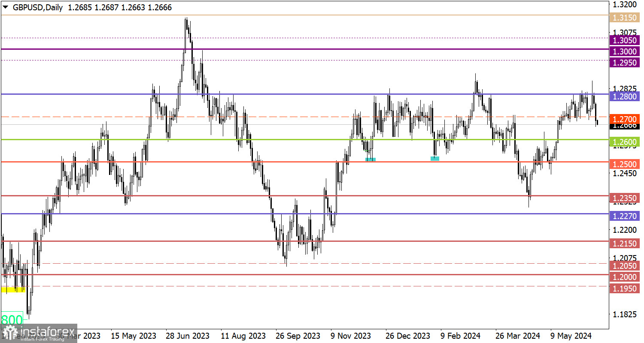
Task: Click the yellow rectangle marker near 1.1950
Action: [13, 290]
